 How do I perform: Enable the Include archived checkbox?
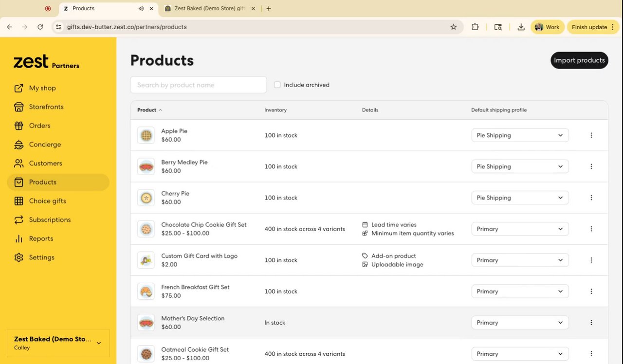point(277,85)
